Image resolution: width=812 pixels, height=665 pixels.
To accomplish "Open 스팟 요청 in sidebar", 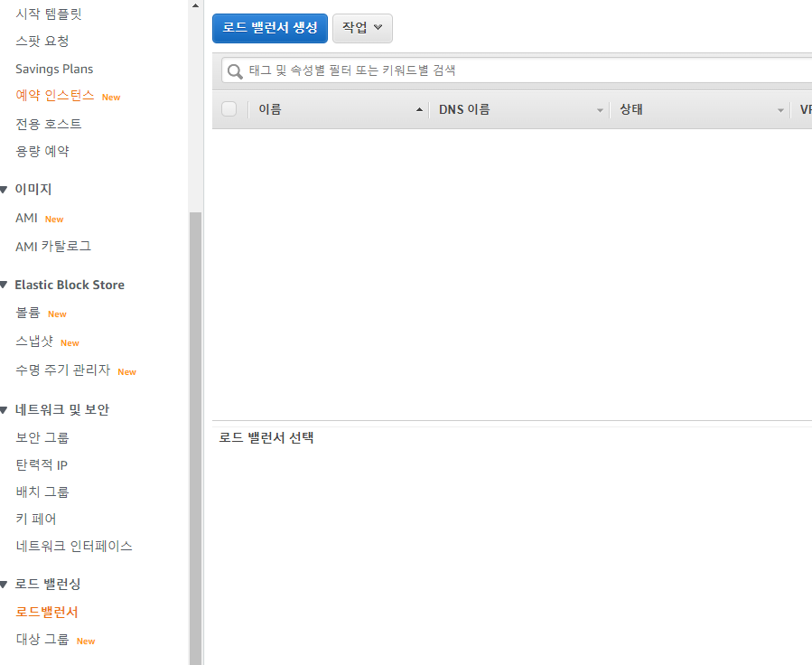I will pos(42,41).
